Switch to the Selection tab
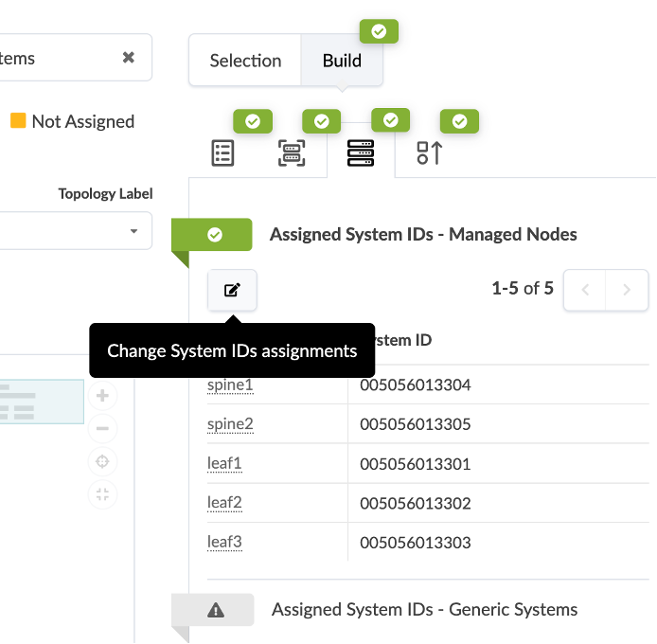Screen dimensions: 657x644 click(x=245, y=61)
